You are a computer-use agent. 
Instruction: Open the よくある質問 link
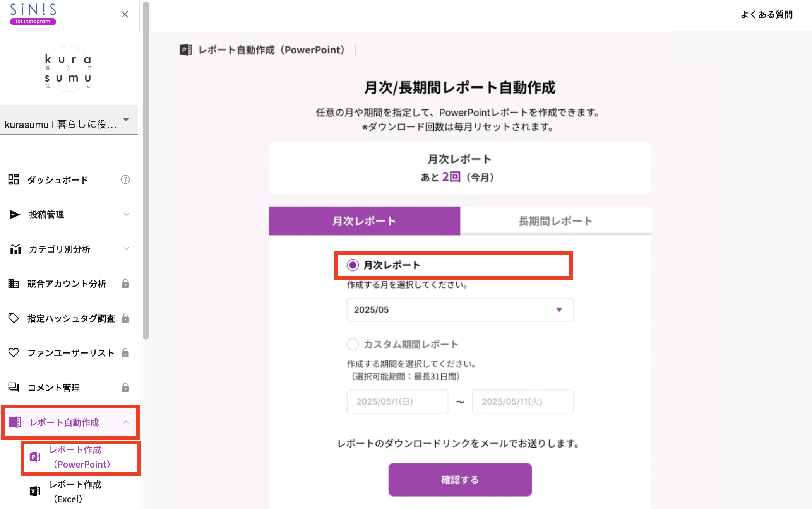[766, 15]
